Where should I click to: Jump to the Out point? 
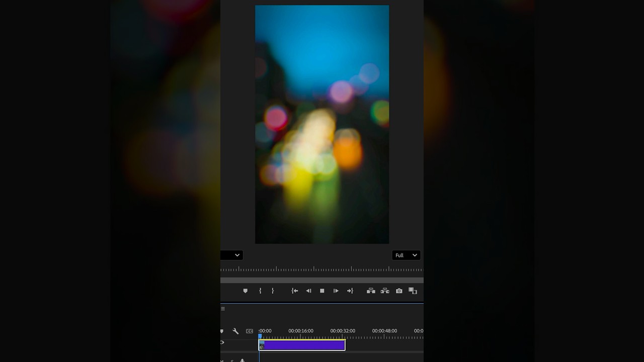[x=350, y=291]
